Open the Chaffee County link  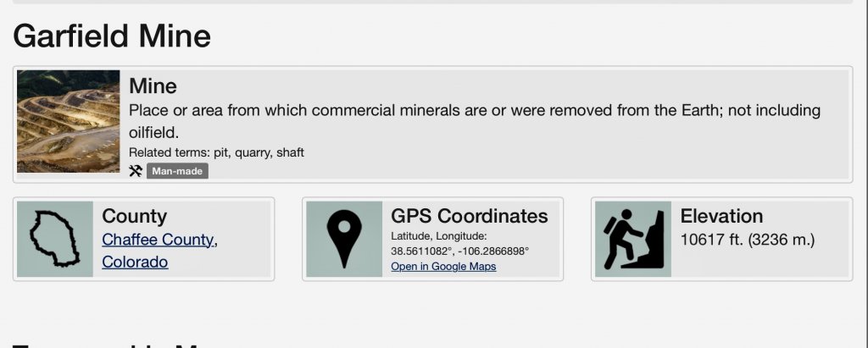tap(158, 240)
